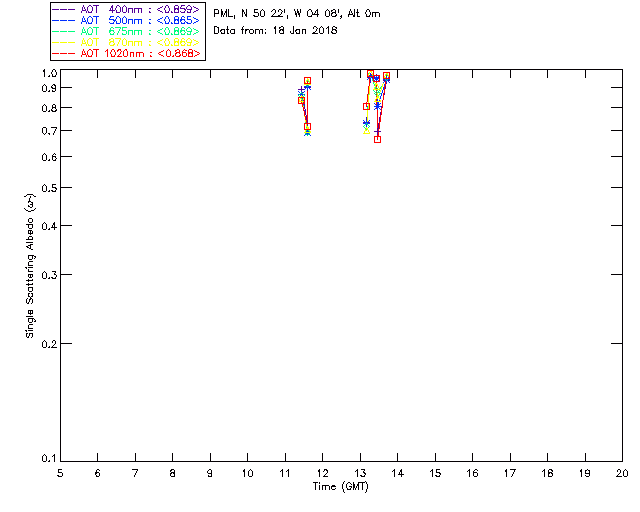Click x-axis tick label 19
Image resolution: width=640 pixels, height=512 pixels.
pos(585,473)
